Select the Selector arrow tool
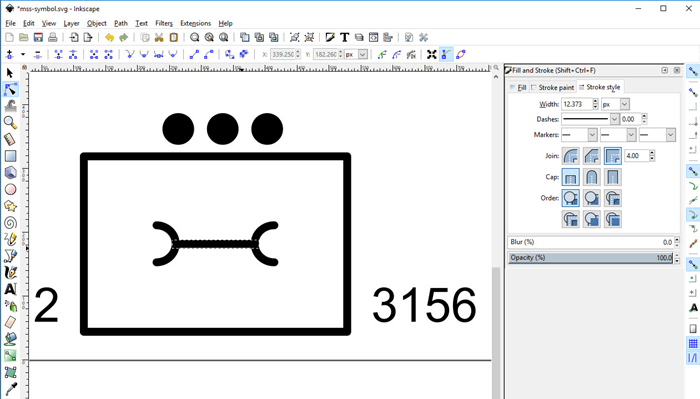This screenshot has height=399, width=700. 10,73
